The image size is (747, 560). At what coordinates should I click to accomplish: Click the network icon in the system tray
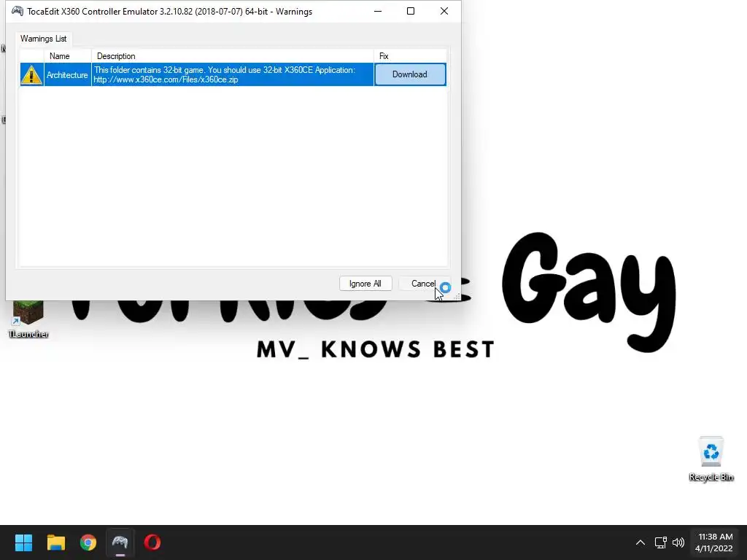tap(660, 542)
